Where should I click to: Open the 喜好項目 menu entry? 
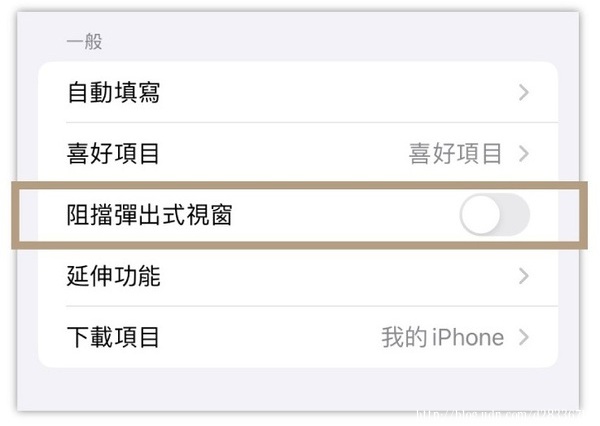tap(298, 153)
